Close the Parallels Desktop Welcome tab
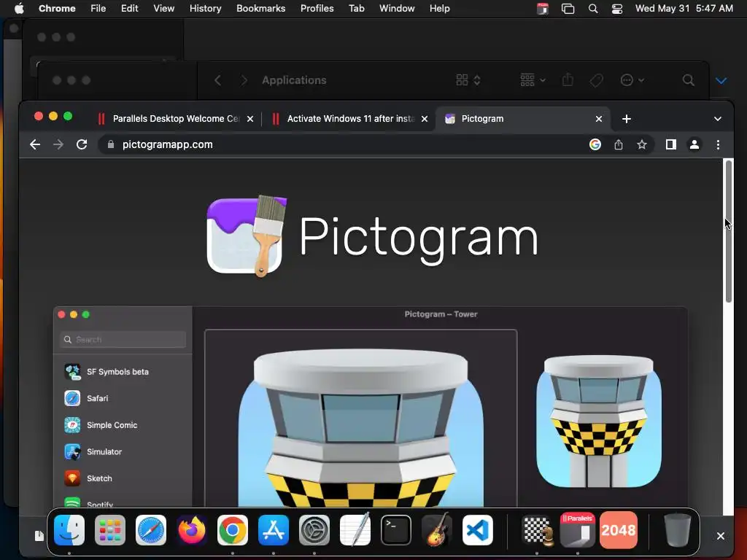 (x=250, y=119)
